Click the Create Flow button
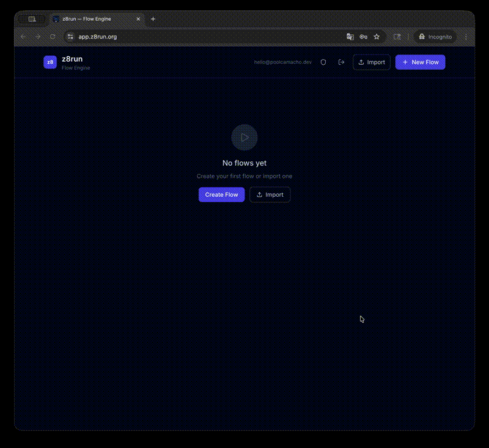This screenshot has height=448, width=489. pyautogui.click(x=221, y=194)
